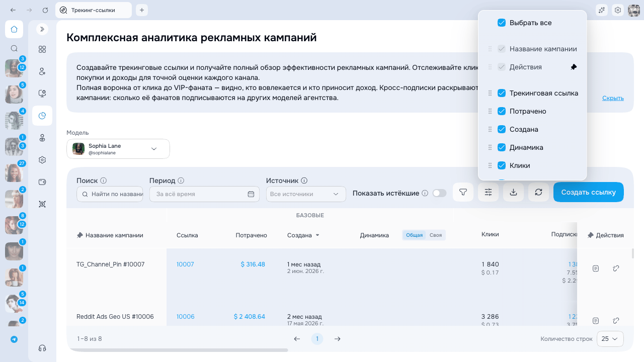
Task: Click the $ 2 408.64 spent amount
Action: [250, 317]
